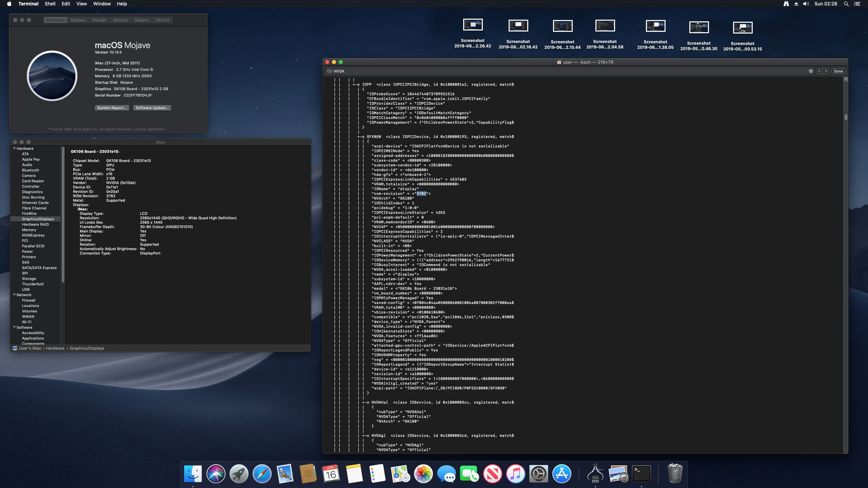The width and height of the screenshot is (868, 488).
Task: Switch to Support tab in About This Mac
Action: click(142, 20)
